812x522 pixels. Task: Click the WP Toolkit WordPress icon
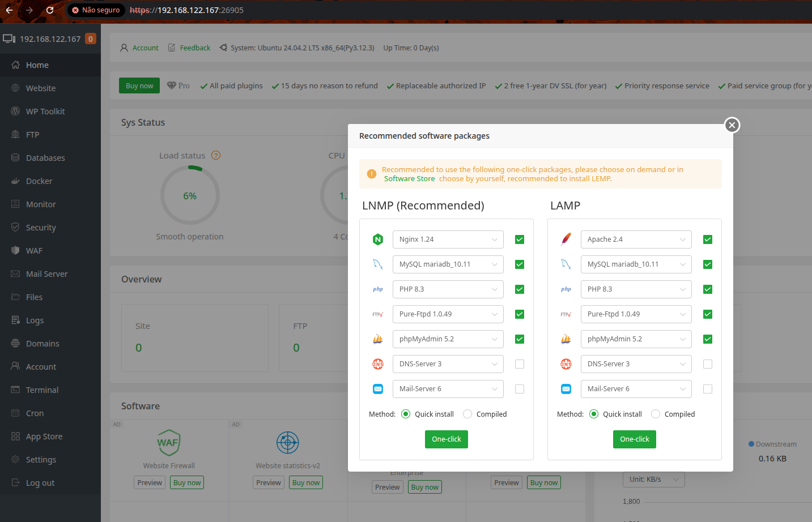(x=15, y=112)
